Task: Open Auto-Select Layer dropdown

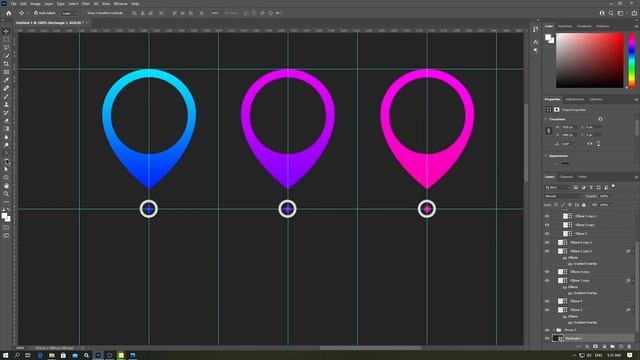Action: (70, 13)
